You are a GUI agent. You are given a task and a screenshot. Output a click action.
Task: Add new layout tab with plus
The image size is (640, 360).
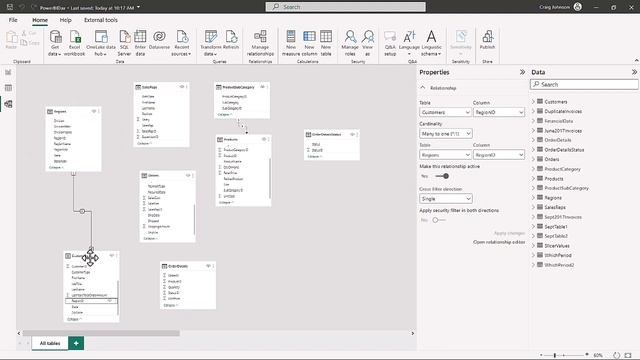[76, 343]
